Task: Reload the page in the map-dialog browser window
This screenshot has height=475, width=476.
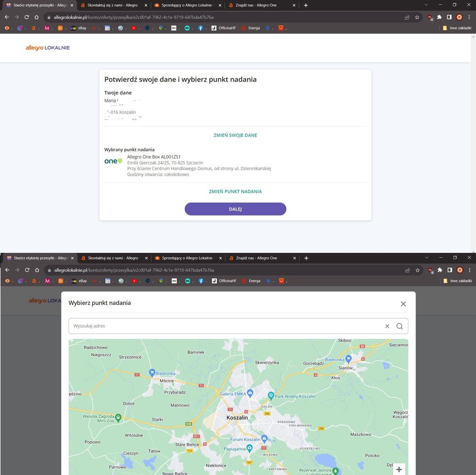Action: pyautogui.click(x=27, y=270)
